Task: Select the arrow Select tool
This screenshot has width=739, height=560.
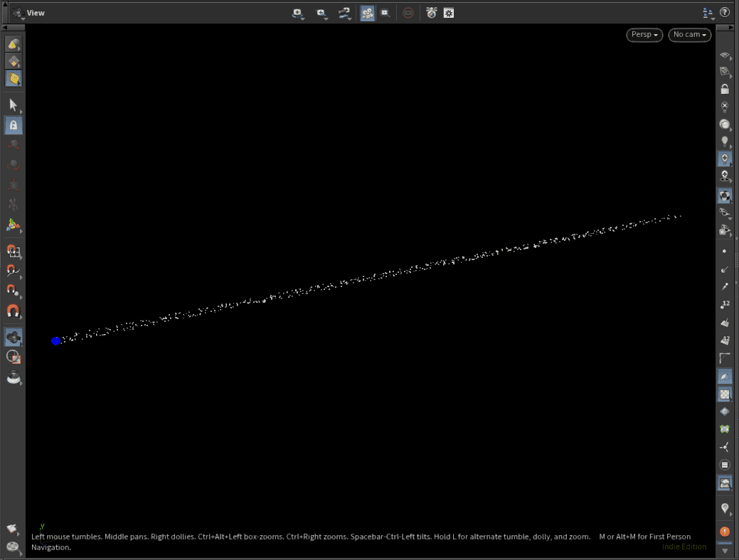Action: (13, 105)
